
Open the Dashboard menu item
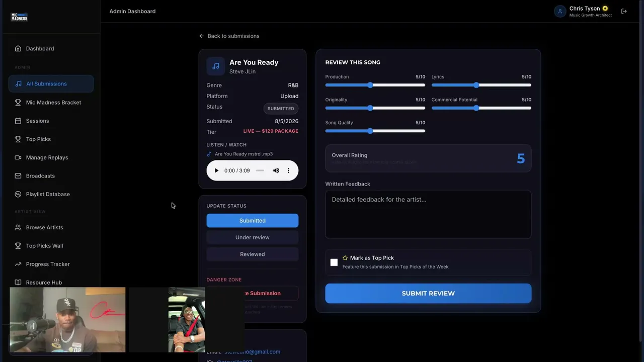51,49
